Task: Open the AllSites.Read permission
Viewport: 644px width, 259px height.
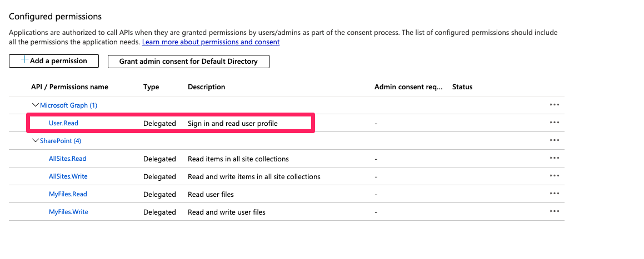Action: pyautogui.click(x=67, y=159)
